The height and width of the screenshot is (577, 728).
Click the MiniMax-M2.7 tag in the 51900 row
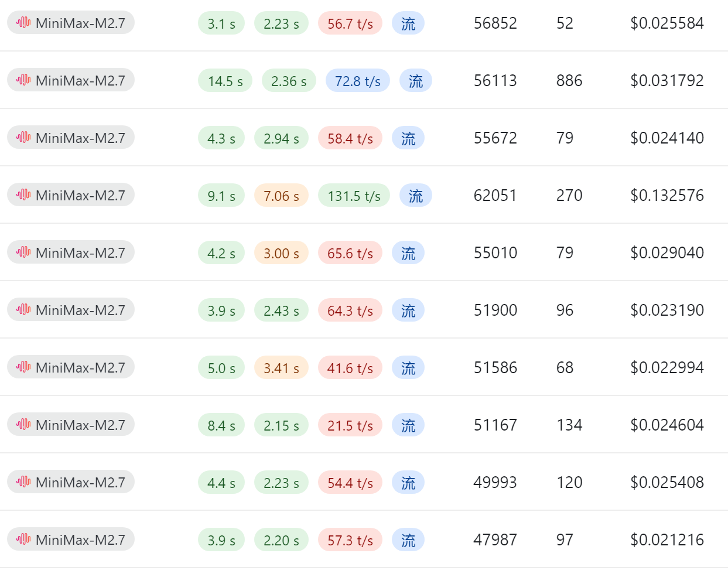click(71, 310)
